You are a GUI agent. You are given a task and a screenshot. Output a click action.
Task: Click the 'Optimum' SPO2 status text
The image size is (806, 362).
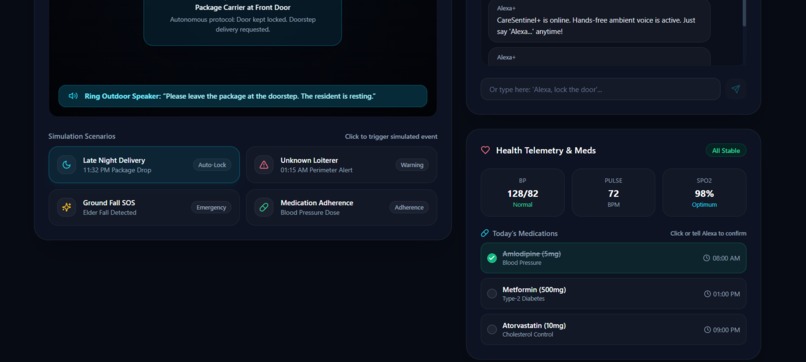pos(704,205)
